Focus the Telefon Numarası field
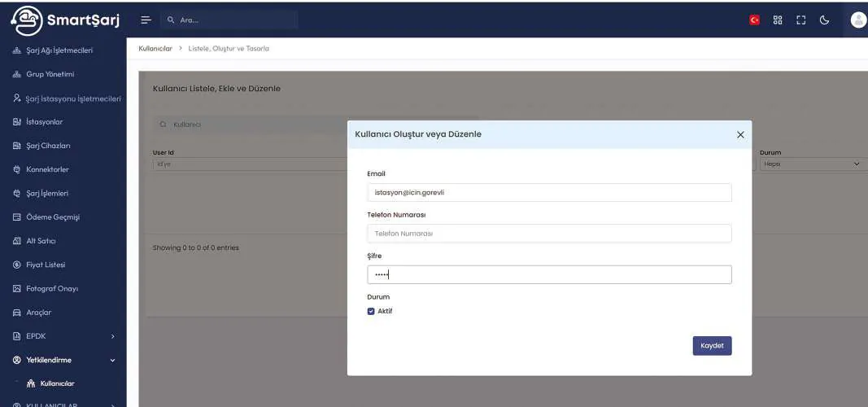The height and width of the screenshot is (407, 868). pos(549,234)
